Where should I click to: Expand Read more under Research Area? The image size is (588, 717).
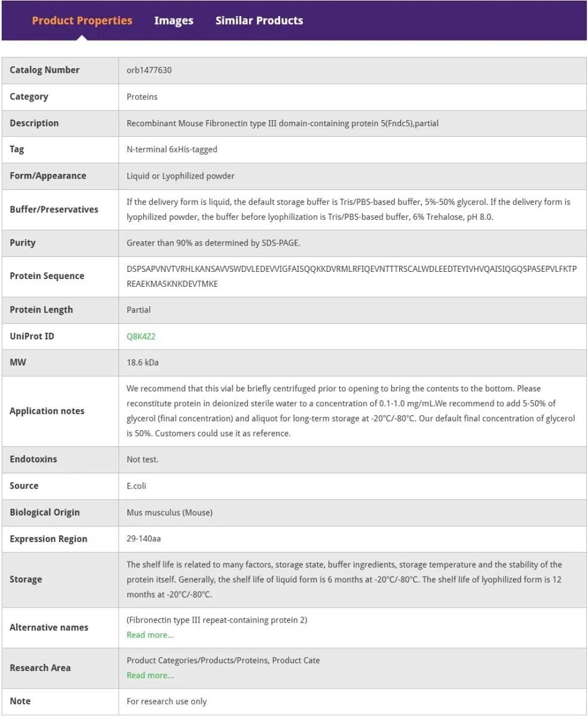coord(150,675)
